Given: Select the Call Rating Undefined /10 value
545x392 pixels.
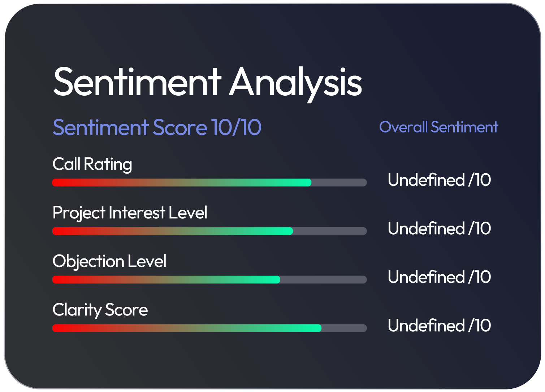Looking at the screenshot, I should [439, 180].
